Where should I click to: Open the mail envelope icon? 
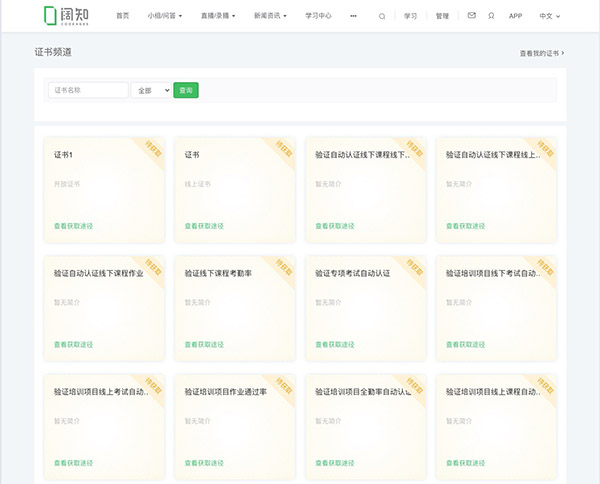coord(472,16)
